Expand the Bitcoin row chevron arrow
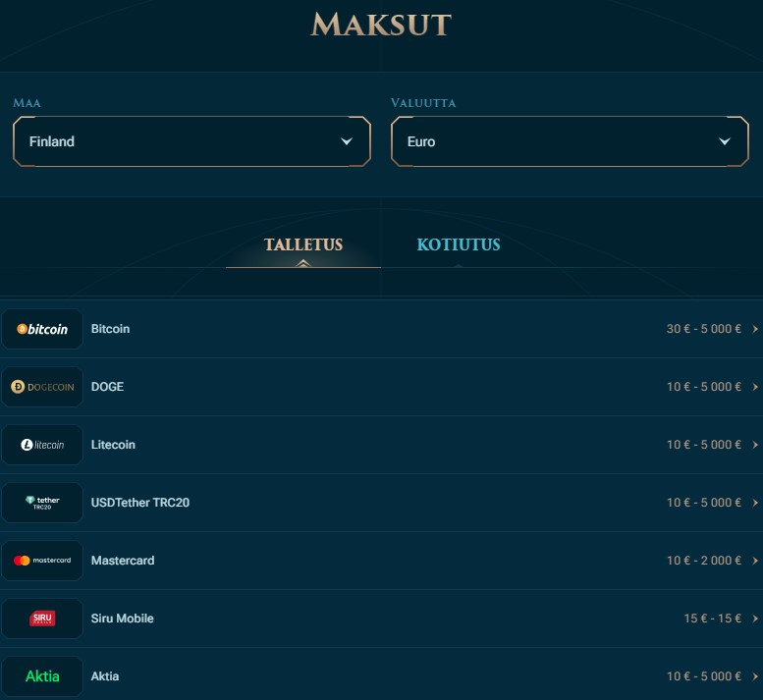The height and width of the screenshot is (700, 763). pos(755,329)
